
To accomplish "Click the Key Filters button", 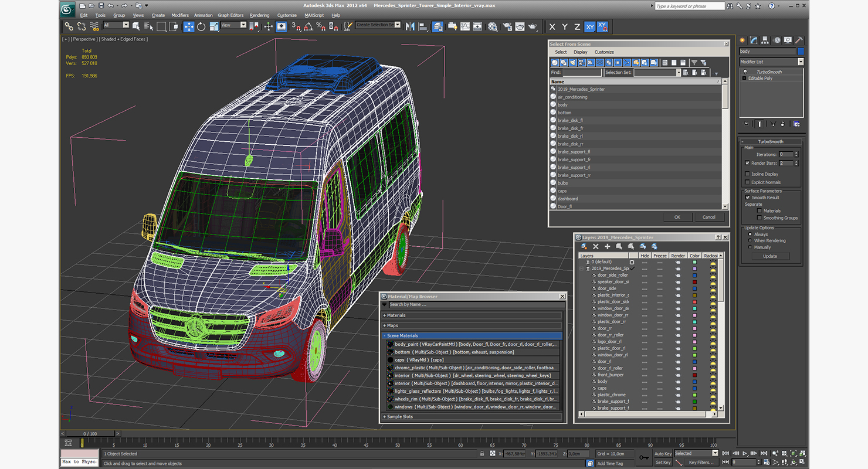I will point(701,462).
